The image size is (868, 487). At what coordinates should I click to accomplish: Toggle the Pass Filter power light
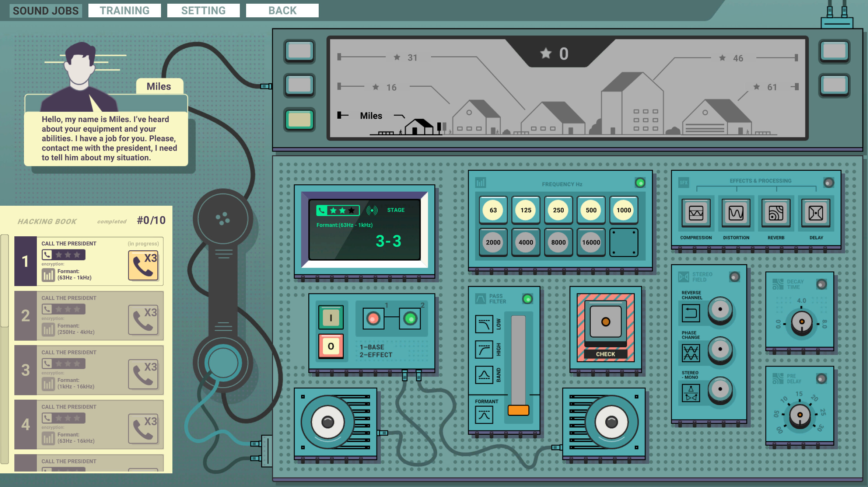click(x=528, y=299)
